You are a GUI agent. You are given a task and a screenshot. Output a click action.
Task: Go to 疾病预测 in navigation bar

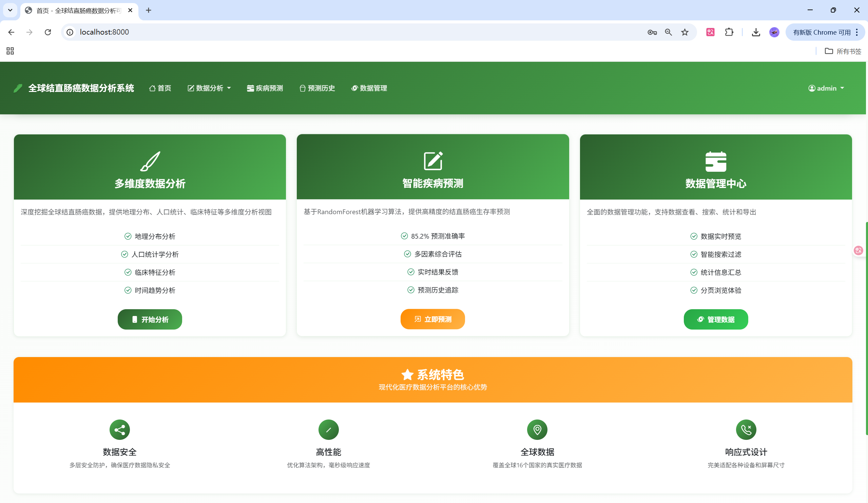(x=265, y=88)
